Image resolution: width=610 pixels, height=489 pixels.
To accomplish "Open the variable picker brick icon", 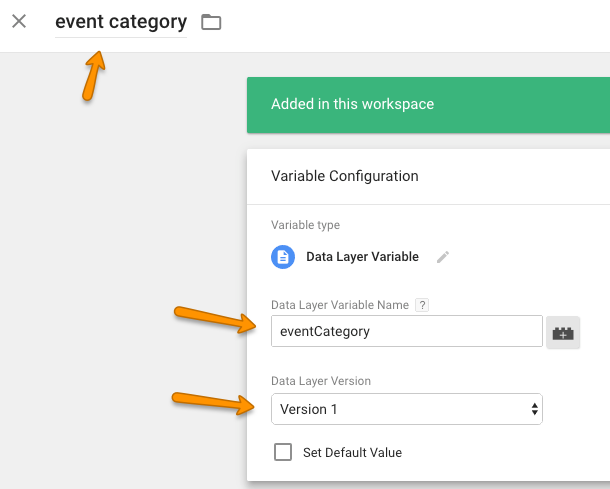I will [x=563, y=332].
